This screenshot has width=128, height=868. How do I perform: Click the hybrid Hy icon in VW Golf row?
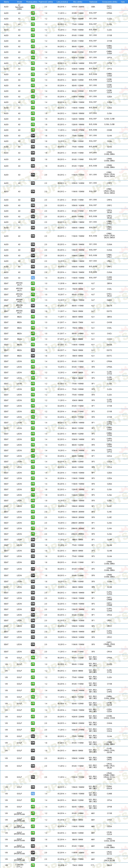33,793
